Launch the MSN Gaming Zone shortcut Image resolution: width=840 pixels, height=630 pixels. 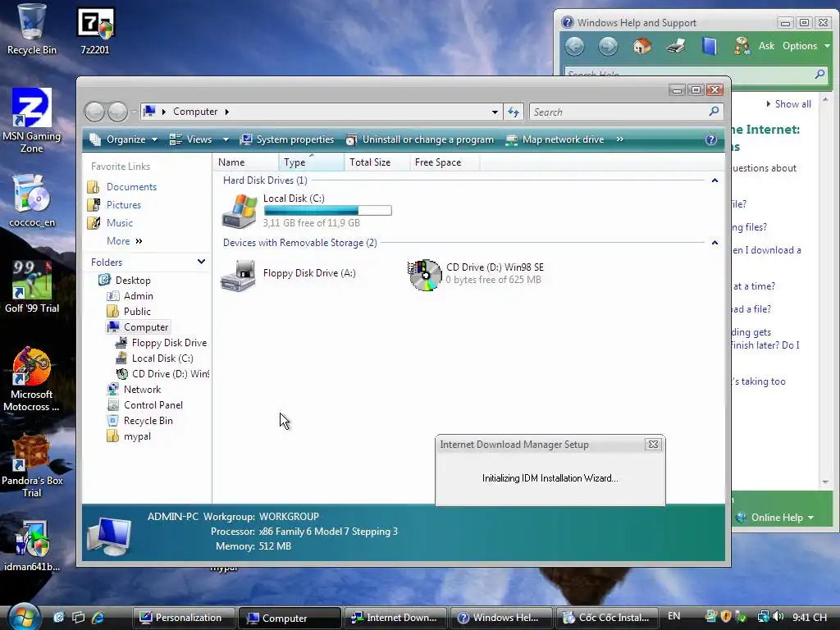pos(31,121)
